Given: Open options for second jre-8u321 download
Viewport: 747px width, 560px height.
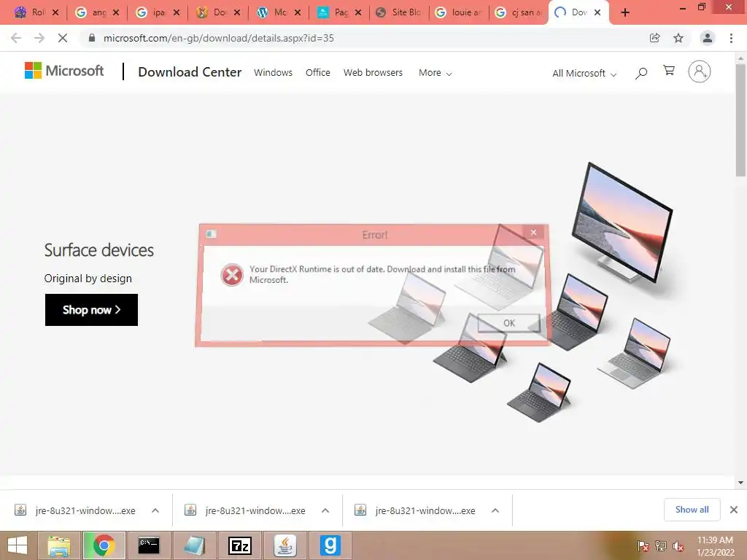Looking at the screenshot, I should (325, 510).
